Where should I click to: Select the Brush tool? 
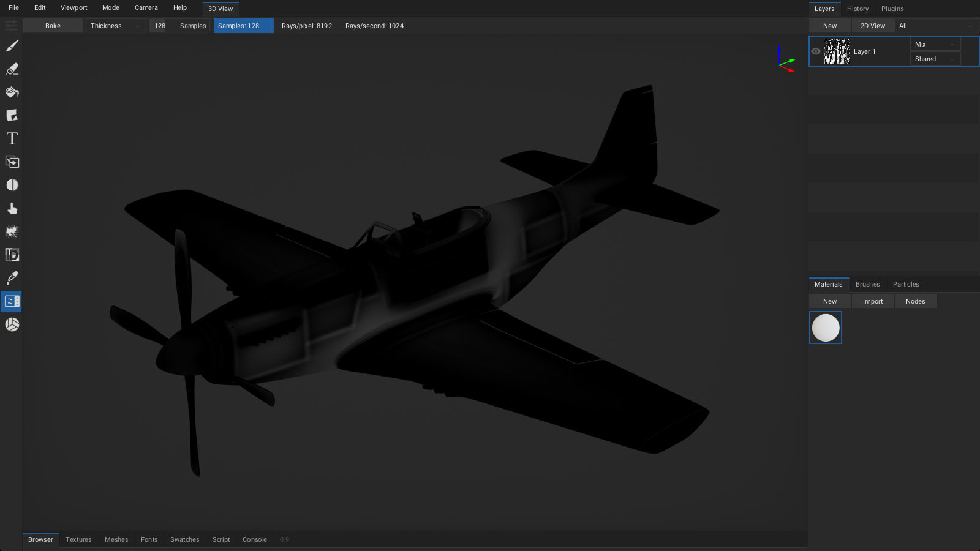click(12, 46)
